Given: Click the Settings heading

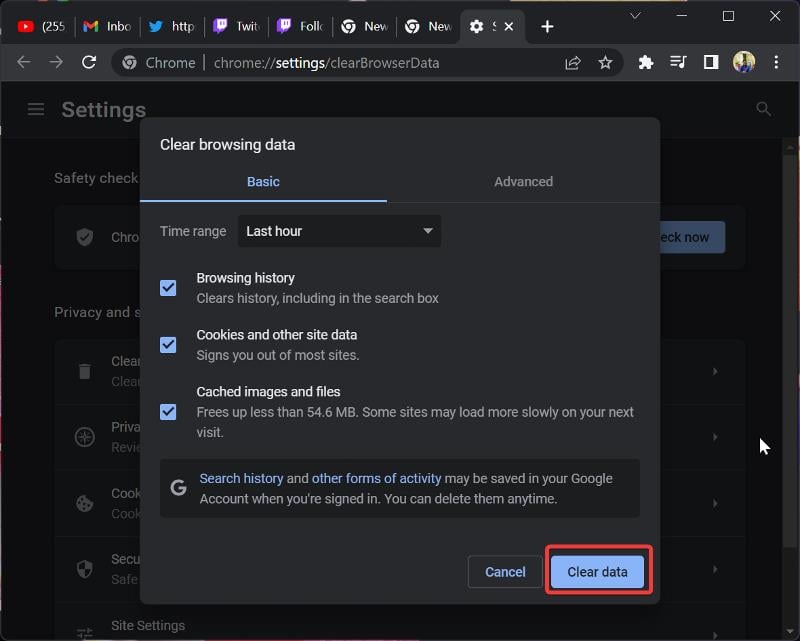Looking at the screenshot, I should click(x=104, y=110).
